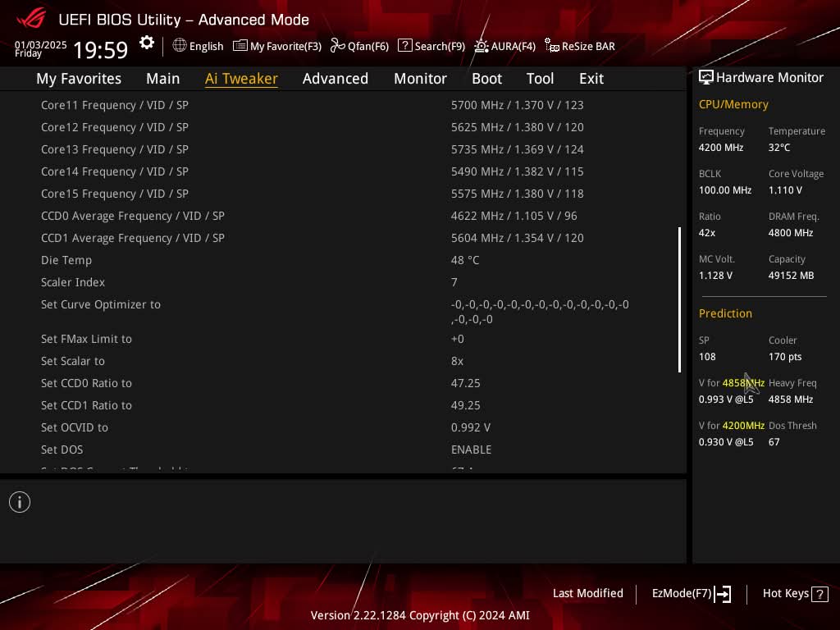
Task: Click the 8x scalar value
Action: pyautogui.click(x=457, y=361)
